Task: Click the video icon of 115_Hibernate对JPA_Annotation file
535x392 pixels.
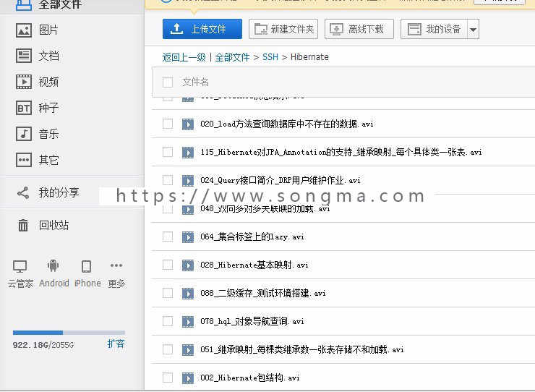Action: (x=188, y=153)
